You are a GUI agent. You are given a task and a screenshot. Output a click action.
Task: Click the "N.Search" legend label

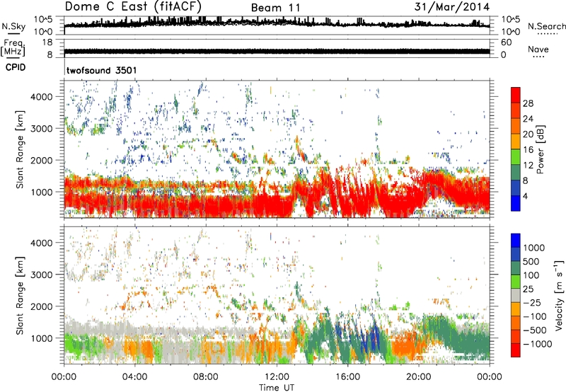click(546, 26)
